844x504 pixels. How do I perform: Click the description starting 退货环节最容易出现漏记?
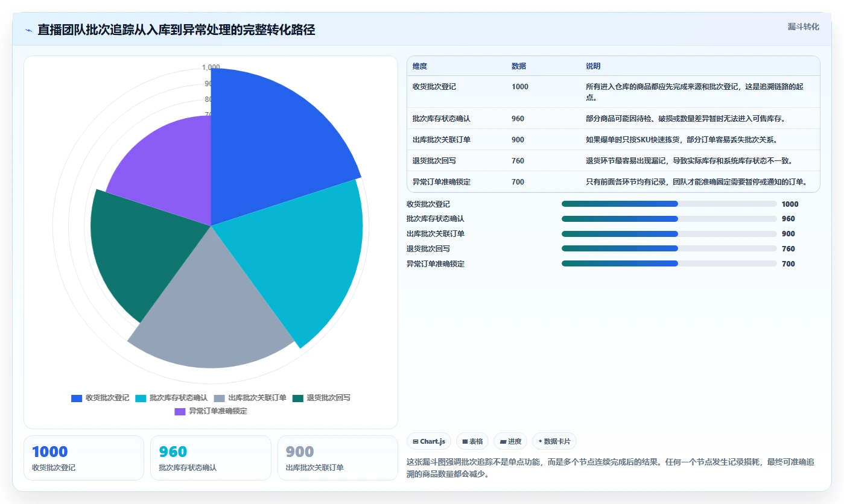pyautogui.click(x=689, y=161)
